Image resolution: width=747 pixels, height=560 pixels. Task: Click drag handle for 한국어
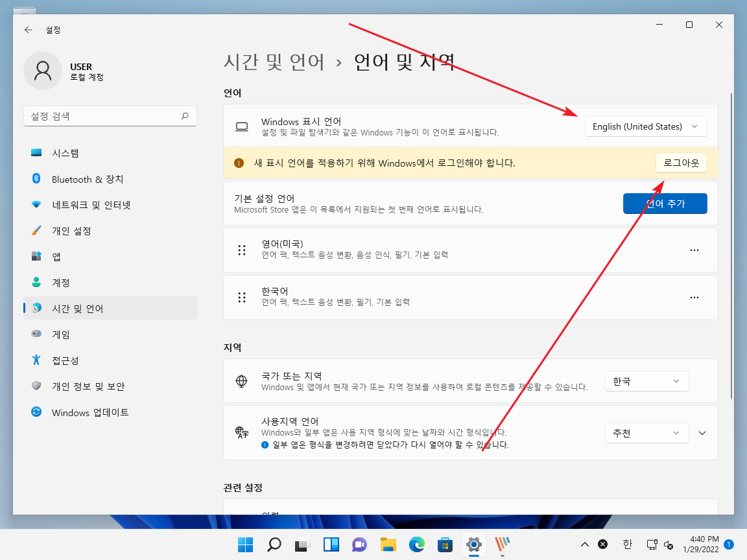(x=242, y=297)
